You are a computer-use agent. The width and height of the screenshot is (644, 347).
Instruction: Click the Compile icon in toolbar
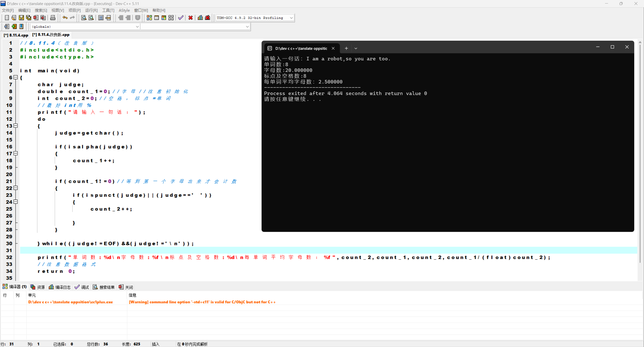coord(149,18)
